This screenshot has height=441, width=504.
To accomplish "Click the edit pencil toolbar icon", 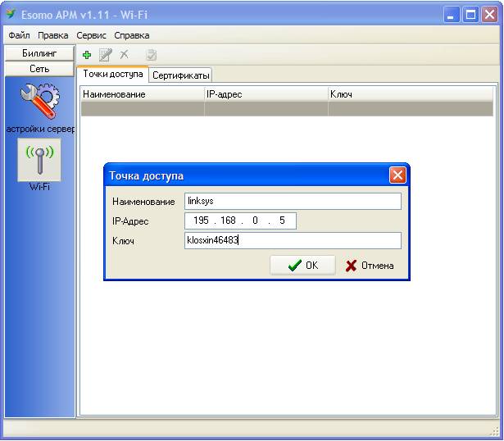I will coord(106,55).
